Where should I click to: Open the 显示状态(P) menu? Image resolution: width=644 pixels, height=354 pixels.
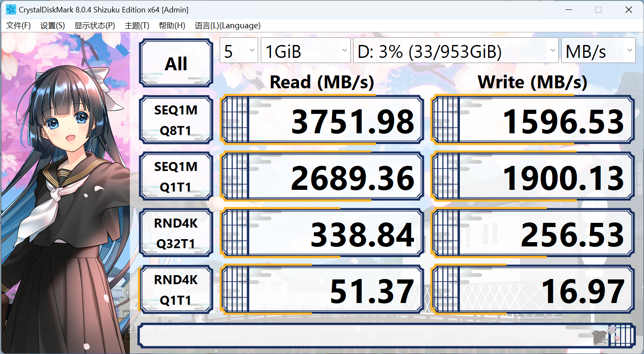point(95,26)
